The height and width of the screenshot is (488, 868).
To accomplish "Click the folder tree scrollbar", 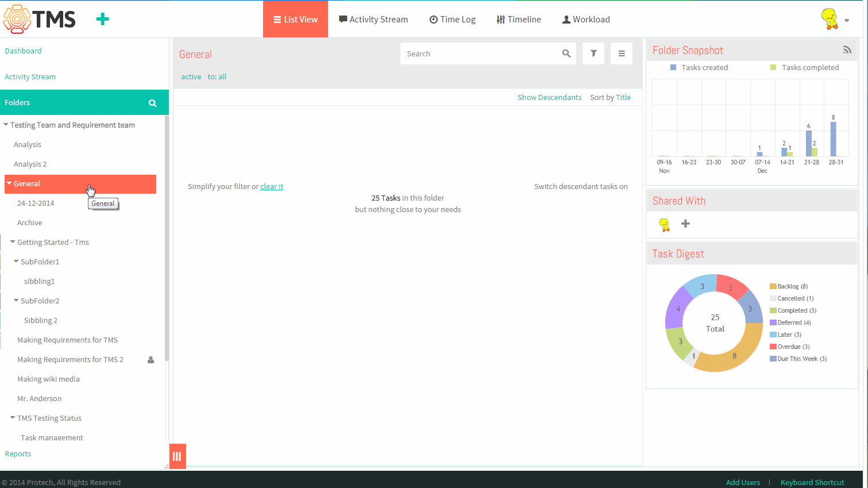I will (x=167, y=238).
